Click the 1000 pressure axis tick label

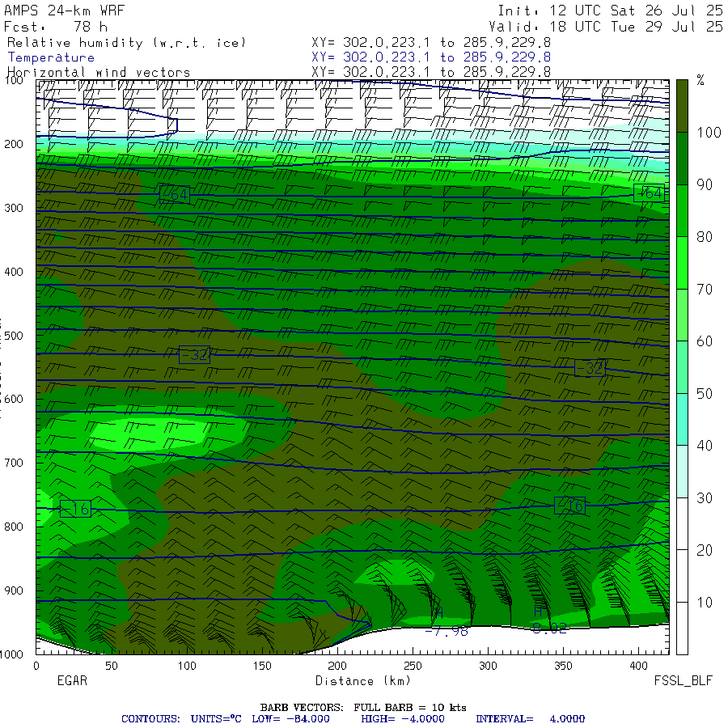point(12,654)
